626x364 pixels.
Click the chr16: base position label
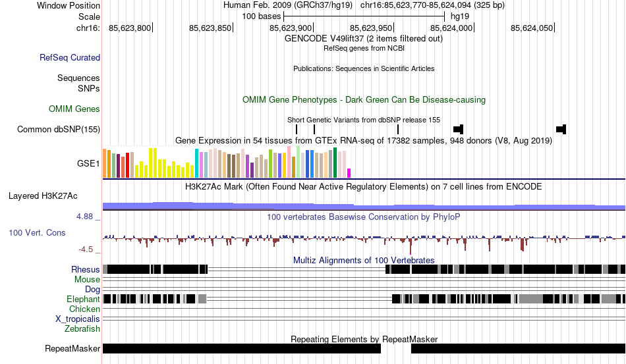point(88,28)
